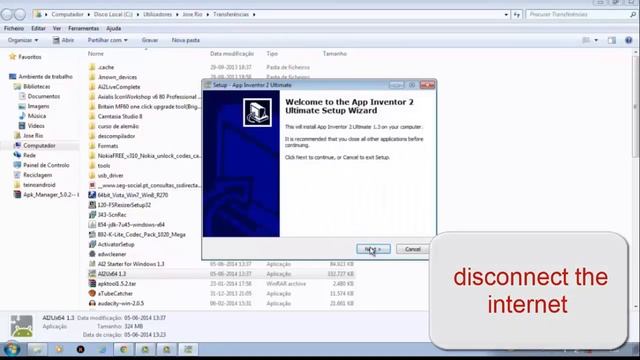The image size is (640, 360).
Task: Sort by the Nome column header
Action: point(96,53)
